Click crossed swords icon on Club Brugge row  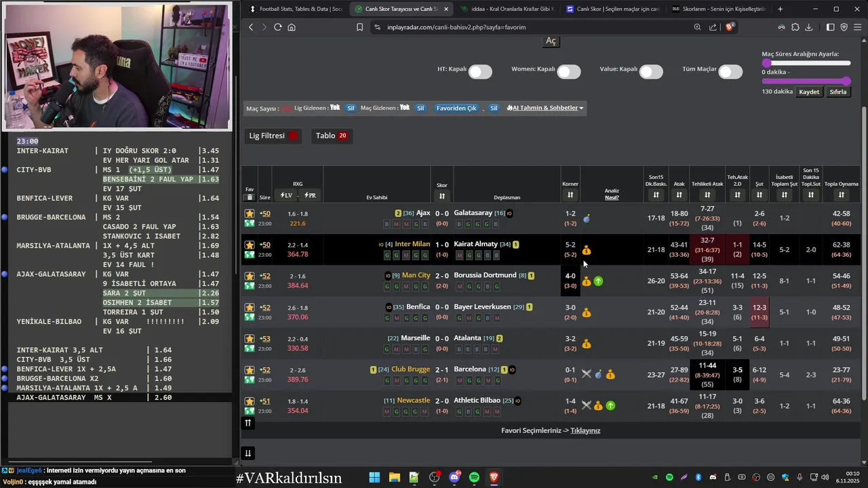click(587, 374)
